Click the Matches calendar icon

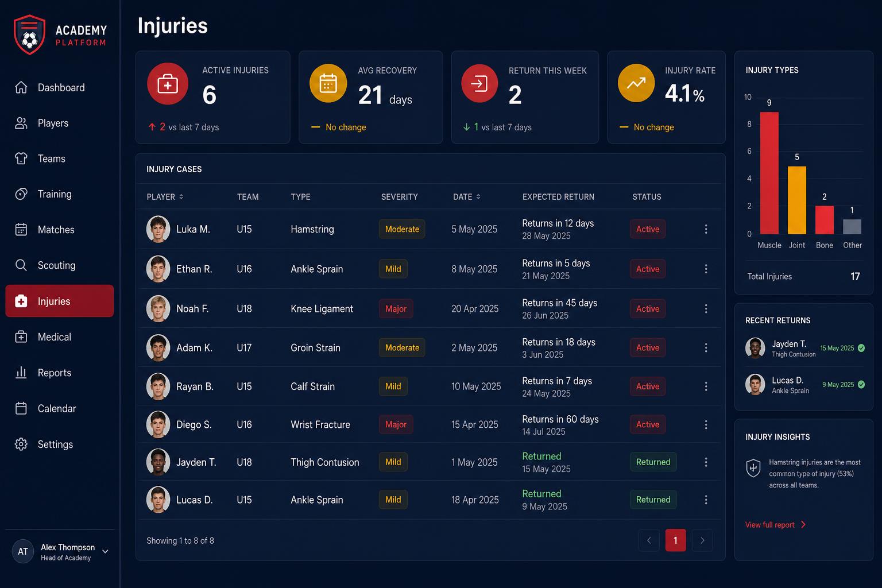(21, 230)
